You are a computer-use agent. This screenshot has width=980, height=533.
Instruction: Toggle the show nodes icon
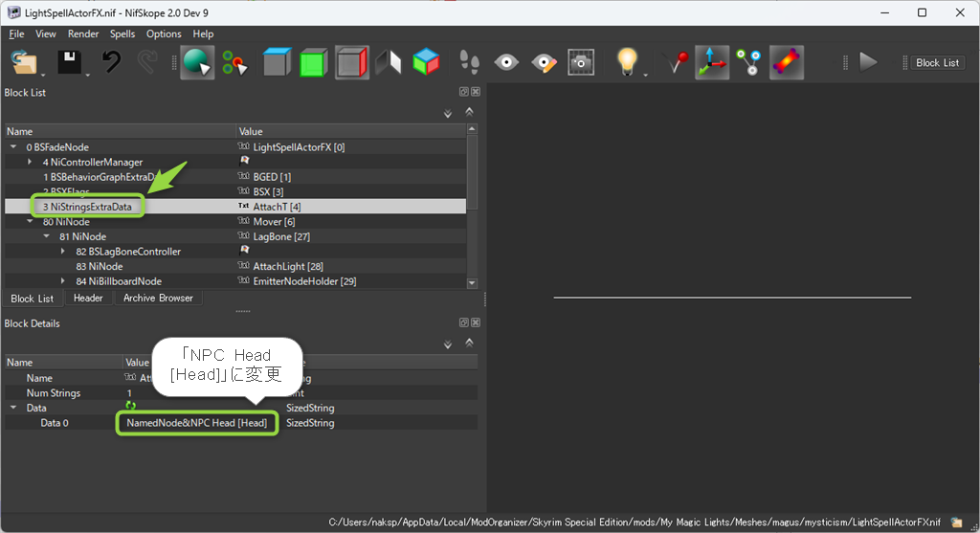pyautogui.click(x=748, y=62)
